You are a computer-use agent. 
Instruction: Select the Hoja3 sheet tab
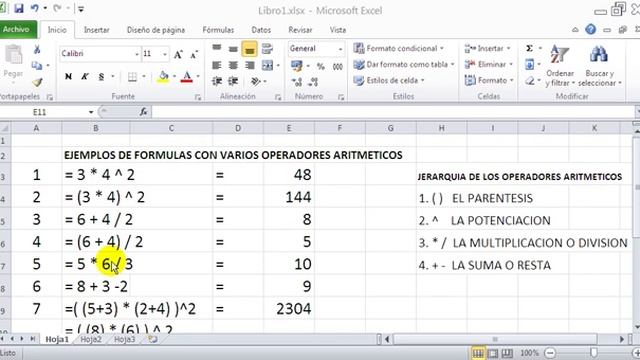click(x=124, y=339)
